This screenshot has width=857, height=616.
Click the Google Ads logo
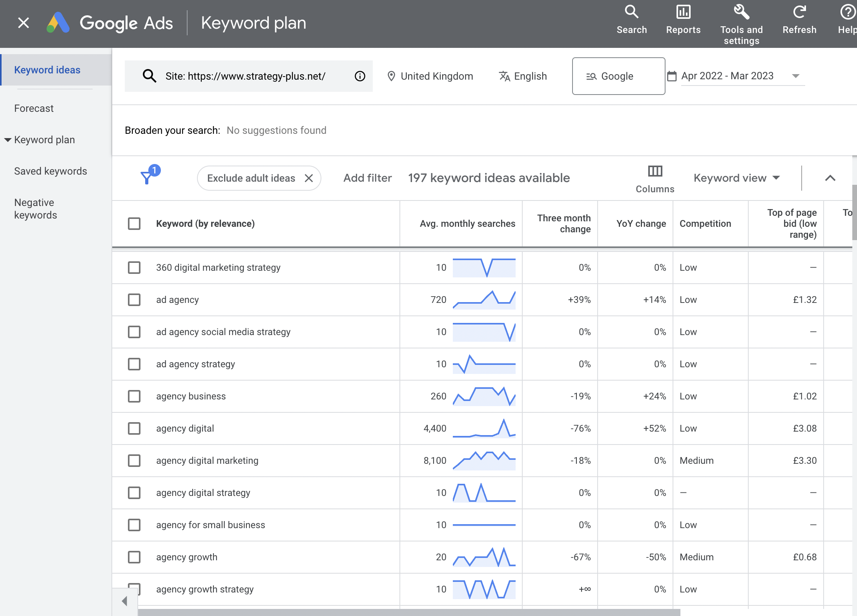(58, 23)
